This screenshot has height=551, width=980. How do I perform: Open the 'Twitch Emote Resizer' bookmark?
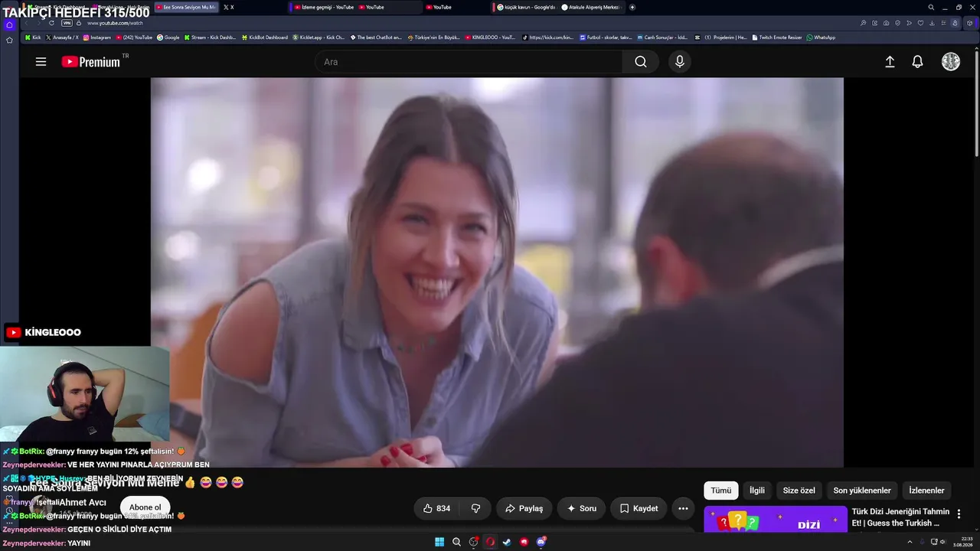tap(777, 37)
